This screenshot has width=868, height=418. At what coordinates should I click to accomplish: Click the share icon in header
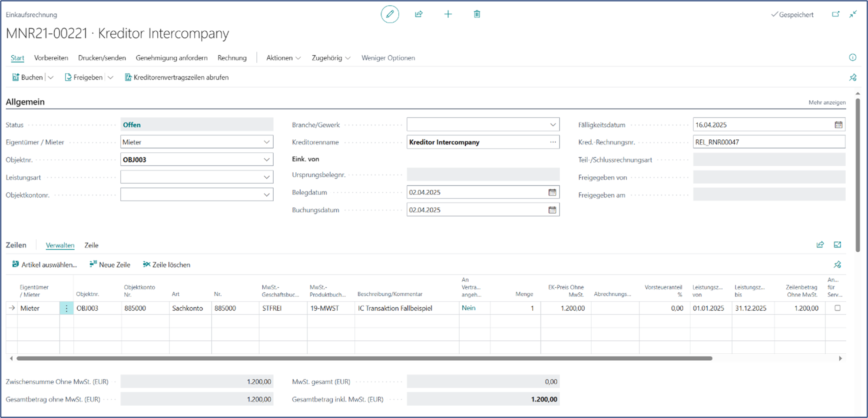coord(419,14)
